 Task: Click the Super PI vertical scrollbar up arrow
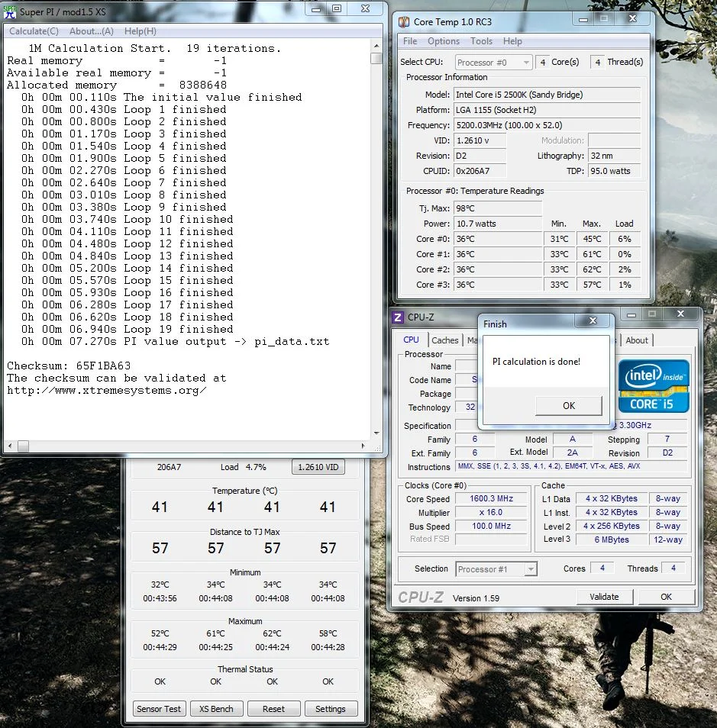[376, 46]
